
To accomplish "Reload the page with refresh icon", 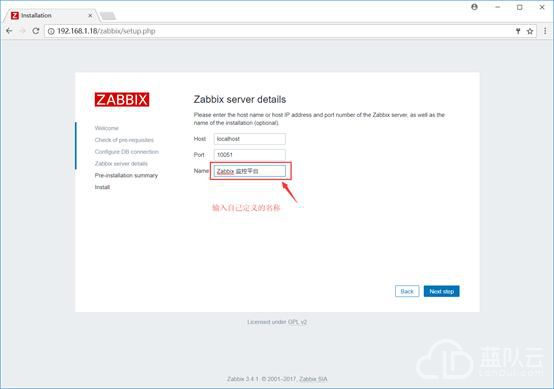I will (x=36, y=31).
